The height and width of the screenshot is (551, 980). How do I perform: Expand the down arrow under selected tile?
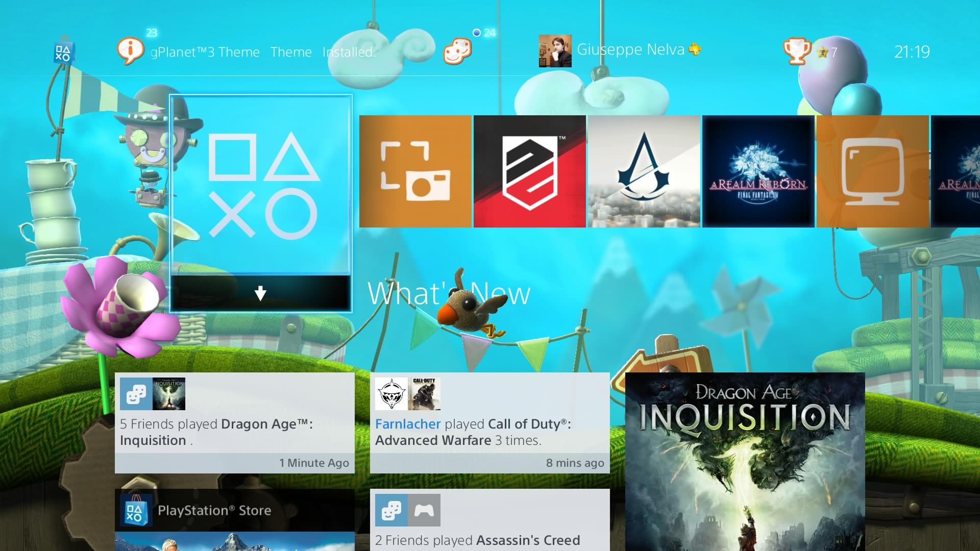(260, 293)
